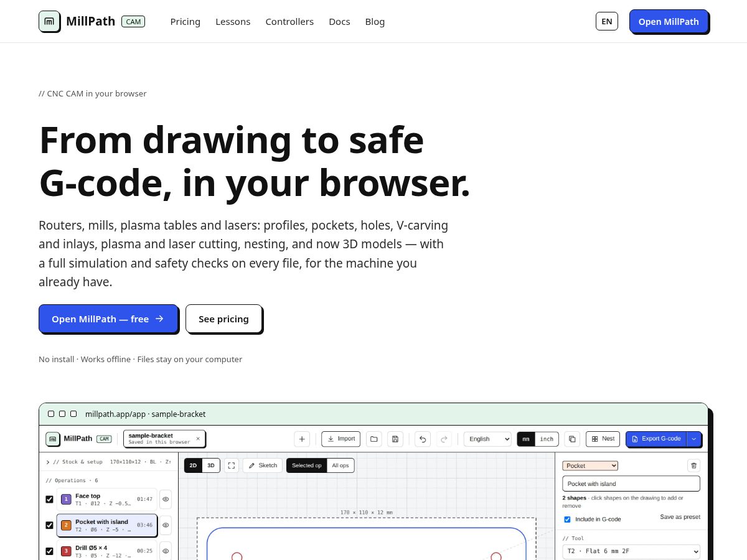The height and width of the screenshot is (560, 747).
Task: Delete operation with the trash icon
Action: pos(694,465)
